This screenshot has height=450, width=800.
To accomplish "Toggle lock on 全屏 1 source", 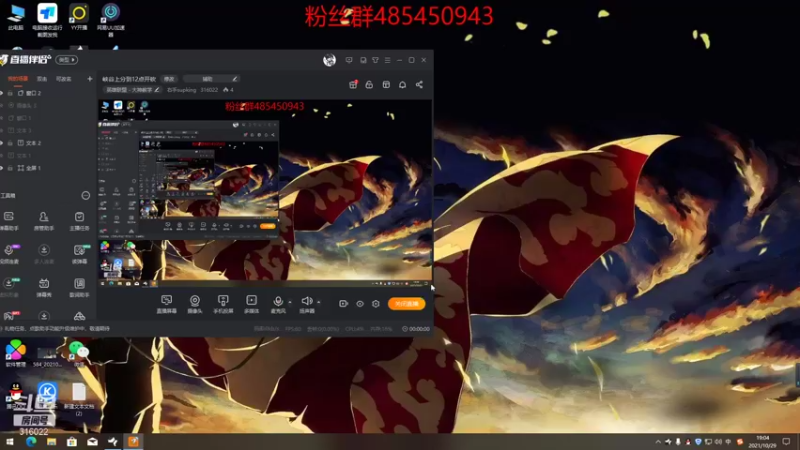I will (10, 168).
